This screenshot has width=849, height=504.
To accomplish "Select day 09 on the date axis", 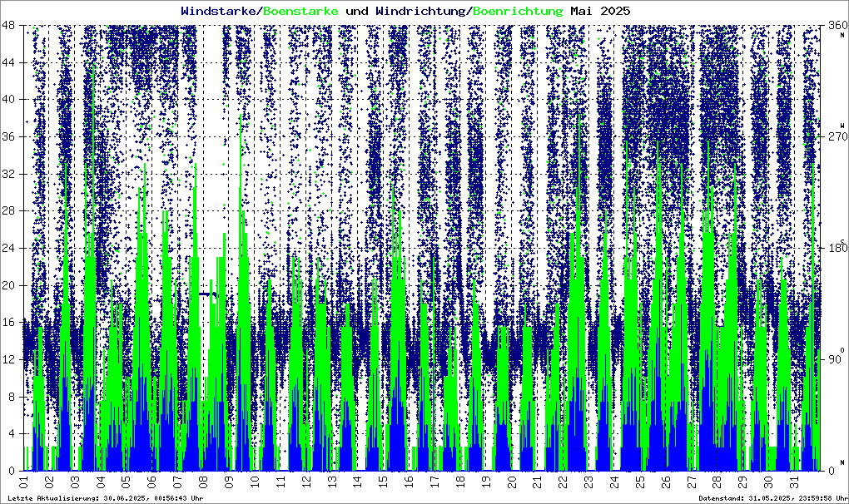I will pyautogui.click(x=229, y=482).
